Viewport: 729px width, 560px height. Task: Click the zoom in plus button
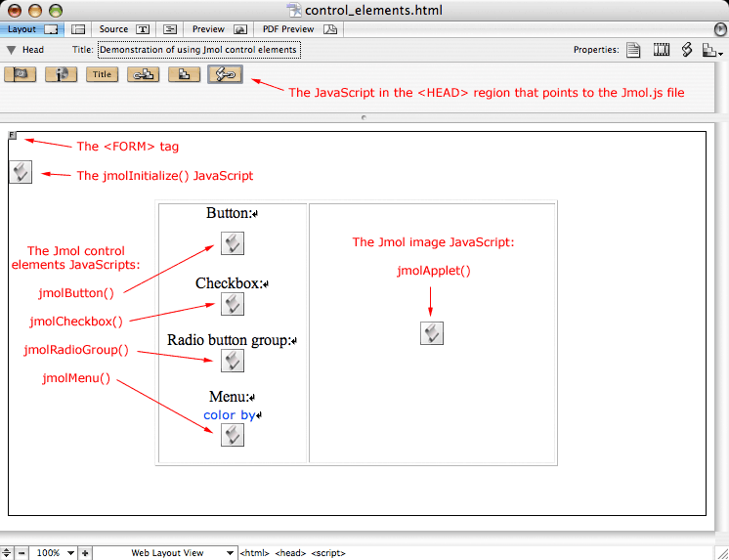coord(85,553)
